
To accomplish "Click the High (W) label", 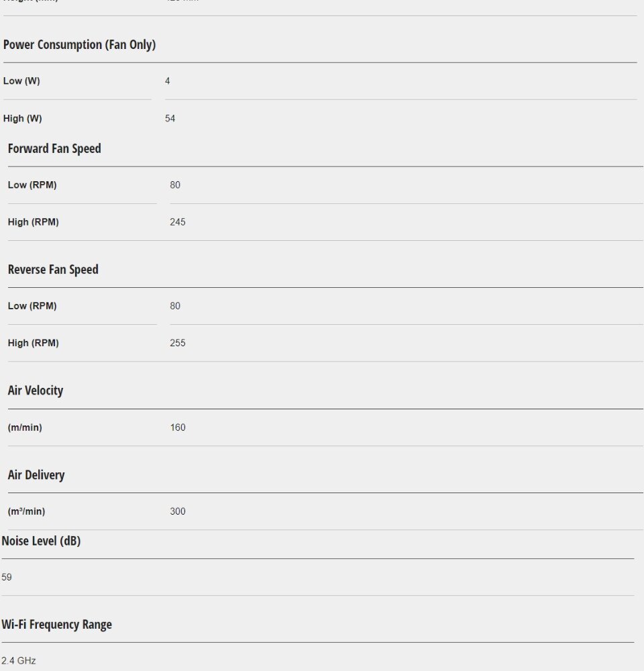I will [x=23, y=119].
